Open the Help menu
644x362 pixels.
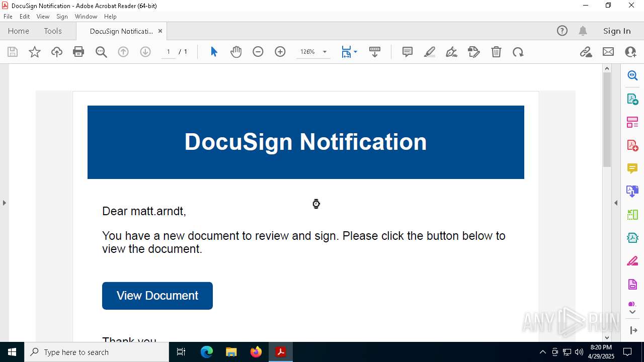pos(110,17)
